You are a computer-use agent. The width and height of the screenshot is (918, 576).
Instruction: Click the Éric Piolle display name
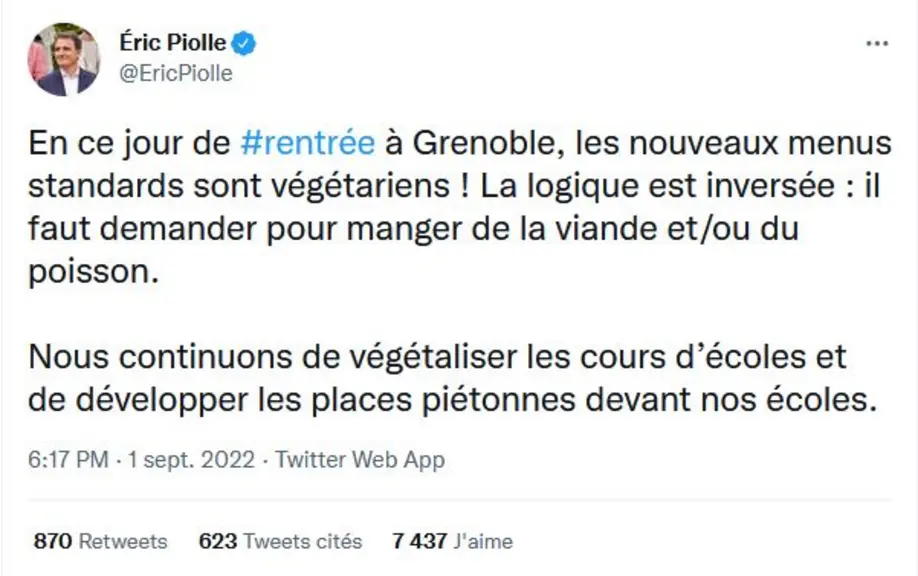(173, 43)
